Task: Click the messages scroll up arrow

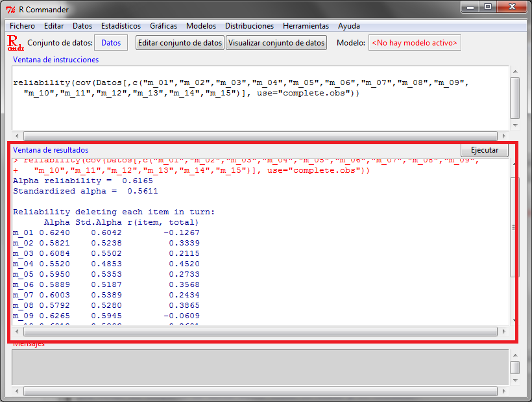Action: pyautogui.click(x=514, y=355)
